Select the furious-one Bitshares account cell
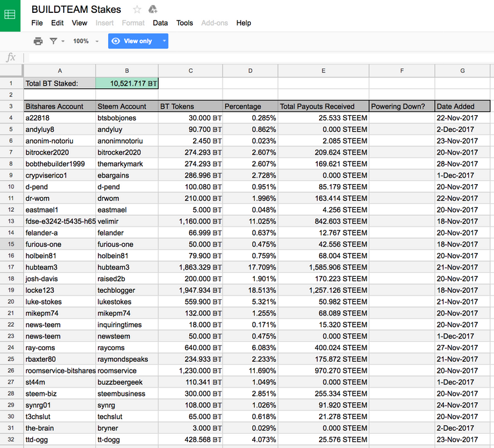The width and height of the screenshot is (494, 448). tap(60, 244)
